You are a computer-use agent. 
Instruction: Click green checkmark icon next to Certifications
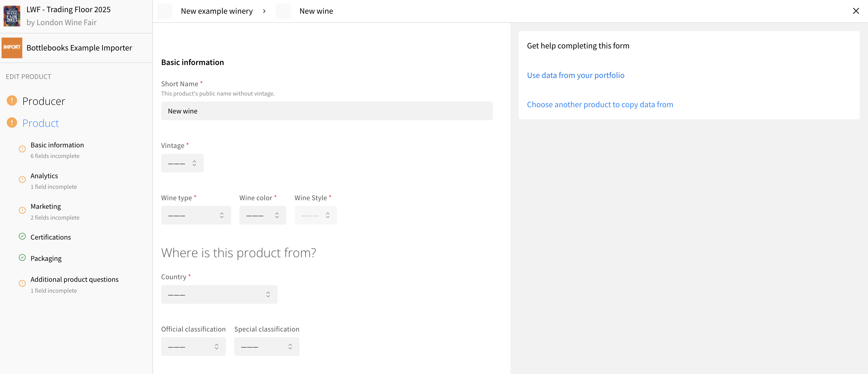click(x=22, y=236)
